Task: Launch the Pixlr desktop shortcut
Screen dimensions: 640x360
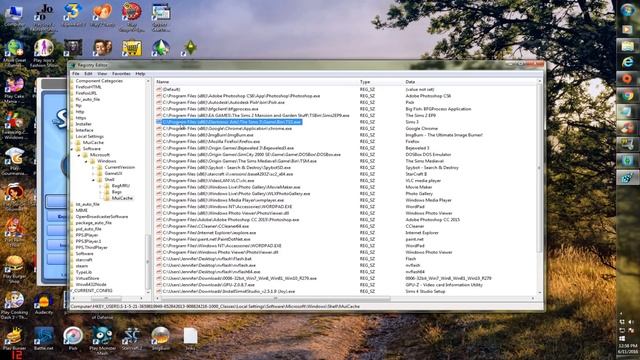Action: [73, 338]
